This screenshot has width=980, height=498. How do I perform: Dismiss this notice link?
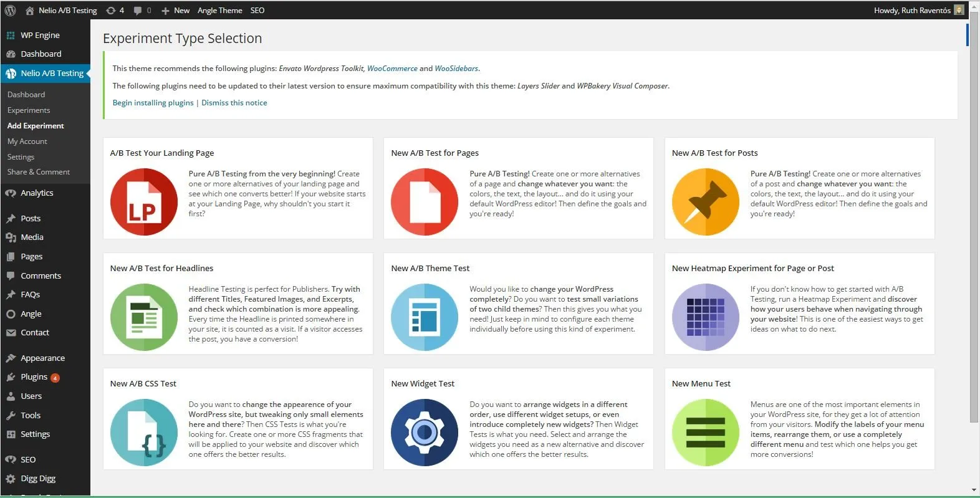[234, 103]
